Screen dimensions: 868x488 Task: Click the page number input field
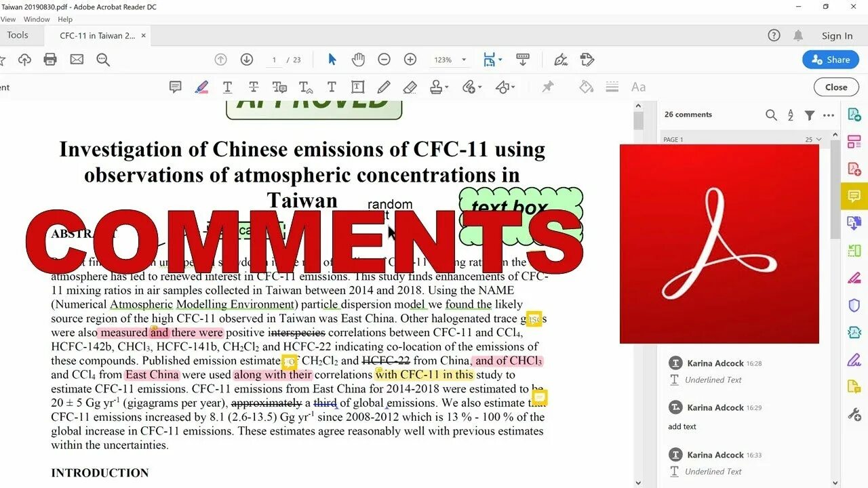[x=274, y=60]
